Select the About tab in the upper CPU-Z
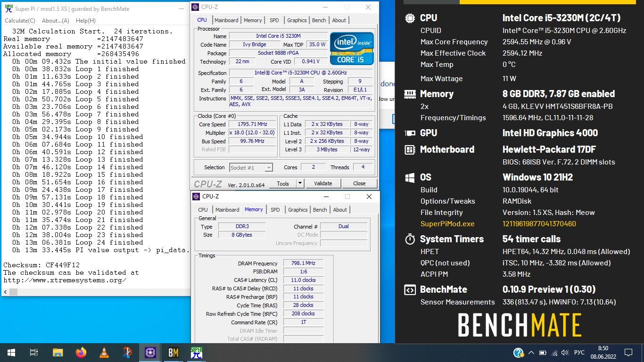 339,20
